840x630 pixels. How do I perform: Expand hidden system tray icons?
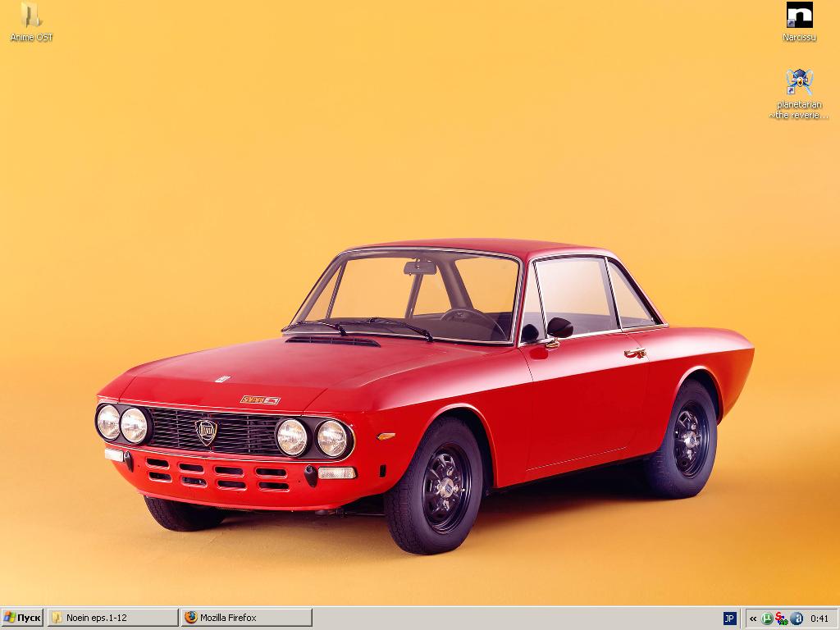tap(753, 619)
